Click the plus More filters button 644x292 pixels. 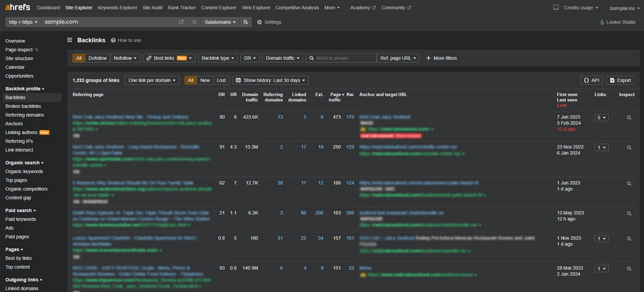(441, 58)
